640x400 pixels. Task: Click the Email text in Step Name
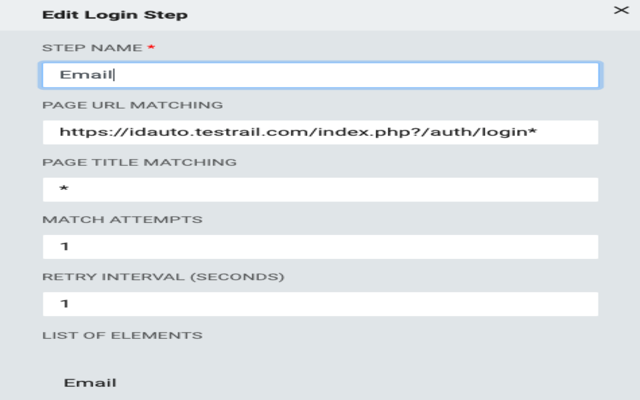pos(87,75)
